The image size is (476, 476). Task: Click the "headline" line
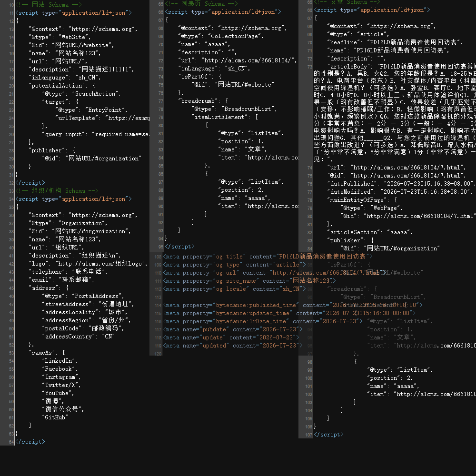click(x=395, y=42)
